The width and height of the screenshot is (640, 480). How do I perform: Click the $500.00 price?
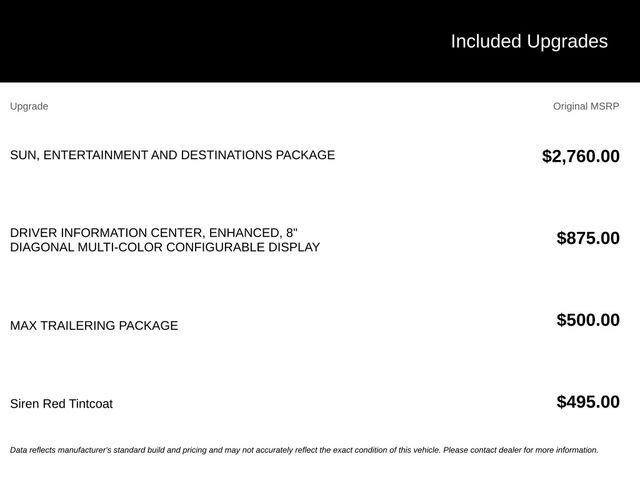[588, 320]
